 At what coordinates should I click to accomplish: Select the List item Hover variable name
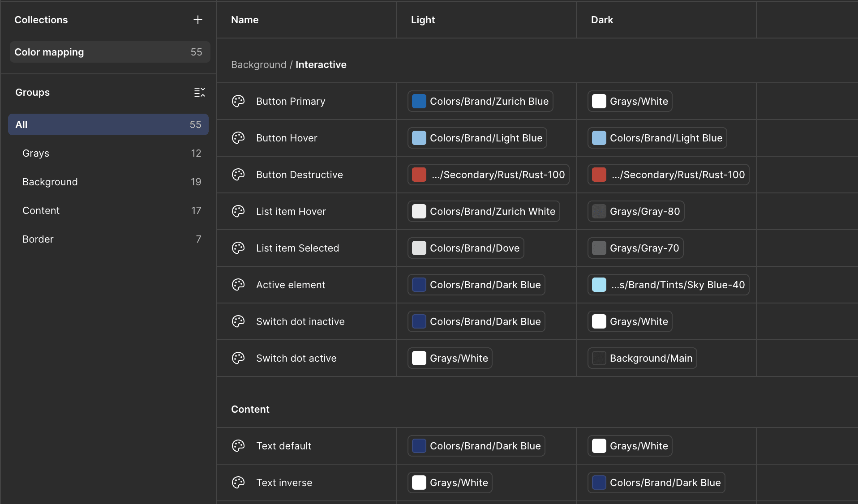pos(291,211)
